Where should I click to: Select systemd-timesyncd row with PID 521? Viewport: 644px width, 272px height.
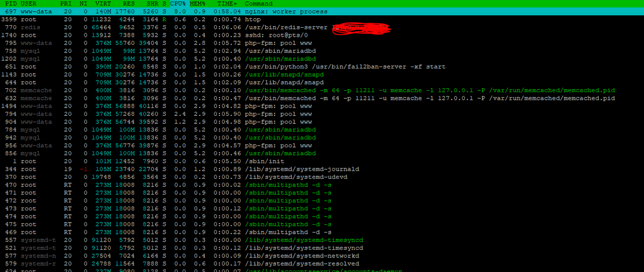tap(322, 248)
